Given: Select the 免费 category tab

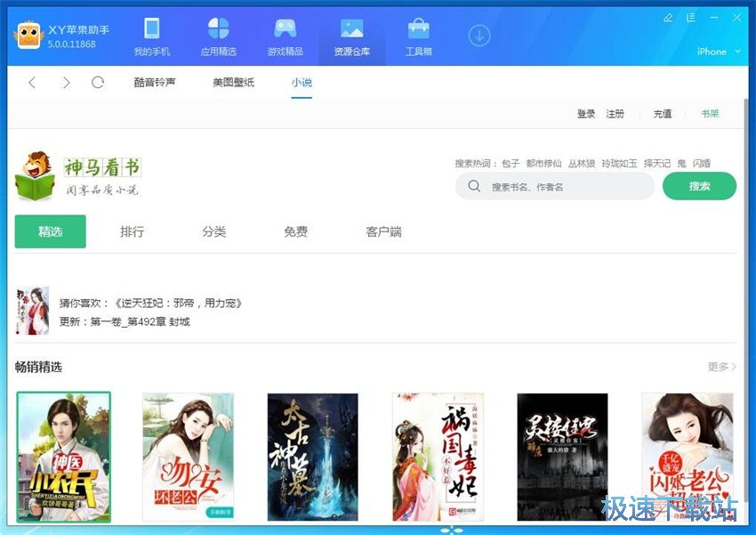Looking at the screenshot, I should pos(296,231).
